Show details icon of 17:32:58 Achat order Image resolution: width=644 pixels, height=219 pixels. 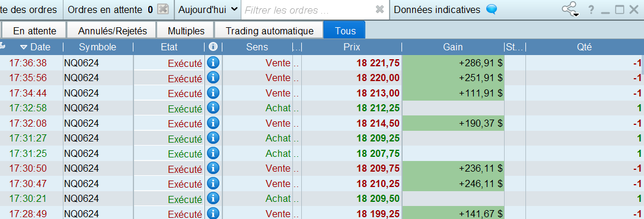[x=213, y=108]
